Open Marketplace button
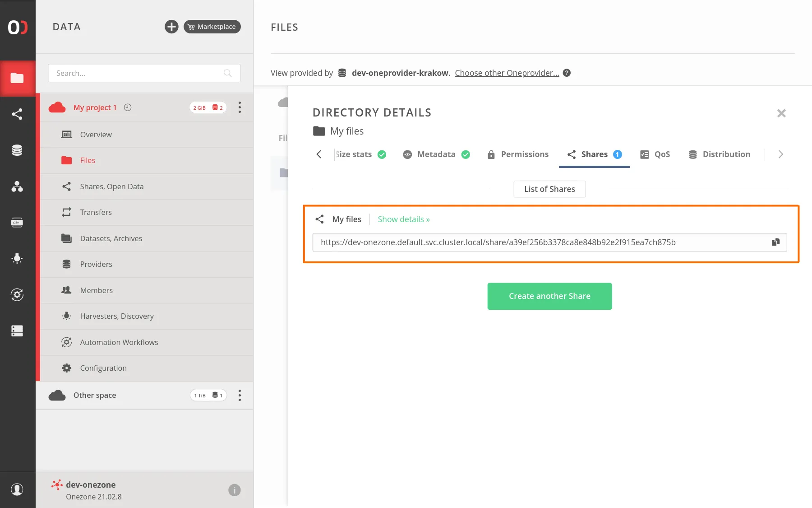Viewport: 812px width, 508px height. coord(212,27)
